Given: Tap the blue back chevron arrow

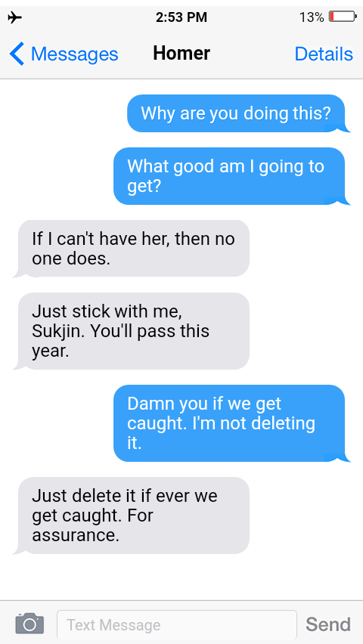Looking at the screenshot, I should point(17,54).
